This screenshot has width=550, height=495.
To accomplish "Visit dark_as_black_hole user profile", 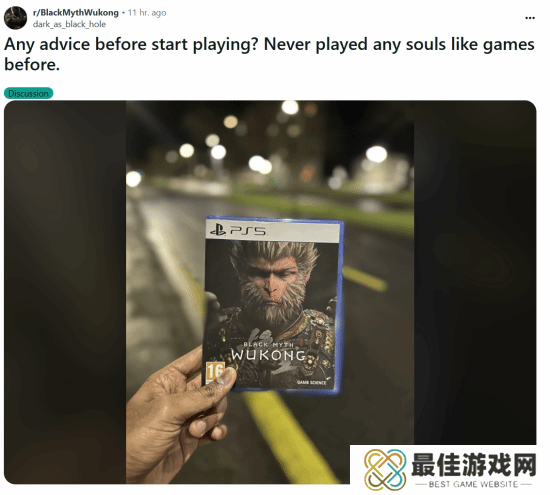I will click(69, 24).
